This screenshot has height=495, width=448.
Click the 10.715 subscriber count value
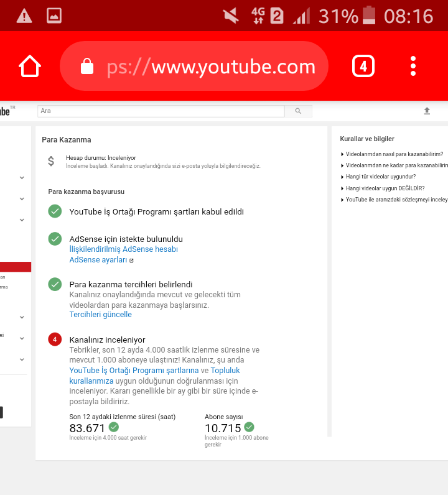tap(223, 428)
